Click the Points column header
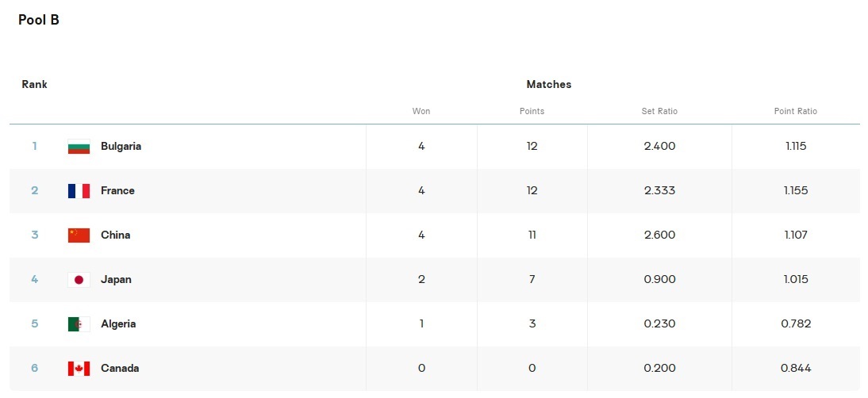This screenshot has height=398, width=868. point(532,112)
